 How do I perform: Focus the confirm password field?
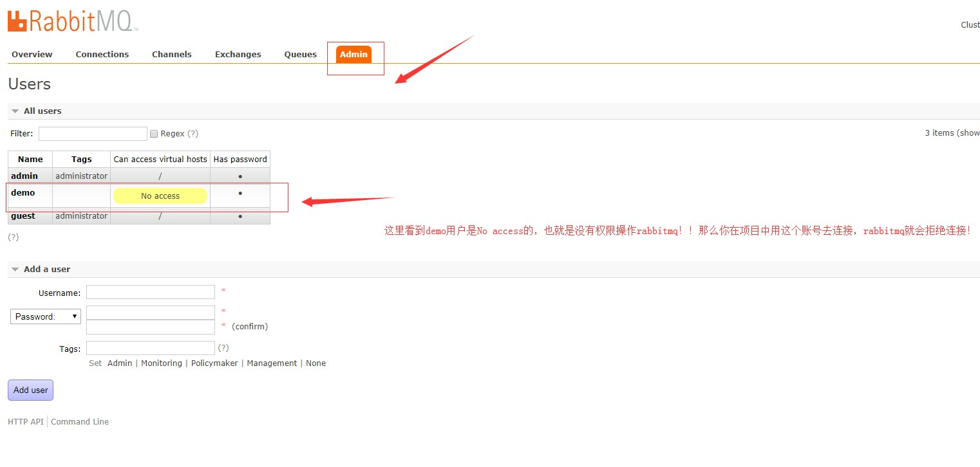pos(151,327)
